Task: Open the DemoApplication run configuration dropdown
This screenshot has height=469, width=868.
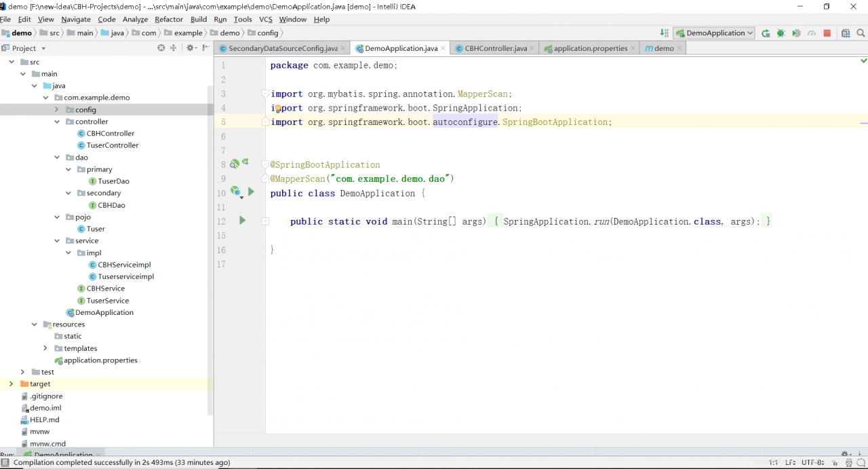Action: point(714,33)
